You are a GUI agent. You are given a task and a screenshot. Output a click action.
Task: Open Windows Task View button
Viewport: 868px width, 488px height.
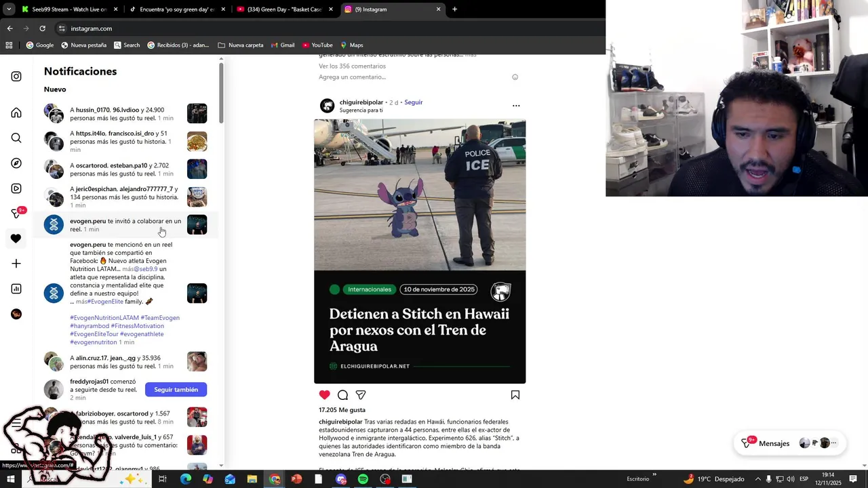click(163, 479)
